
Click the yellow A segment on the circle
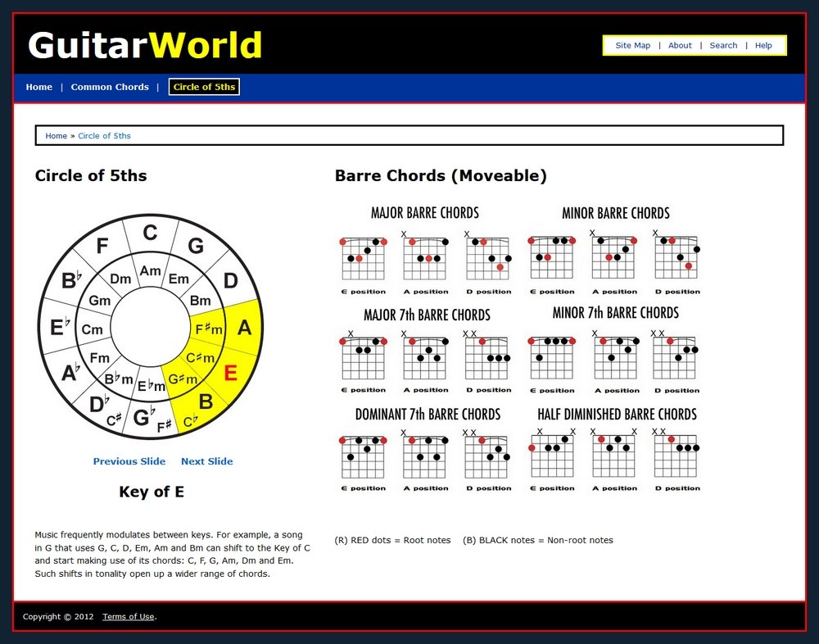[244, 328]
